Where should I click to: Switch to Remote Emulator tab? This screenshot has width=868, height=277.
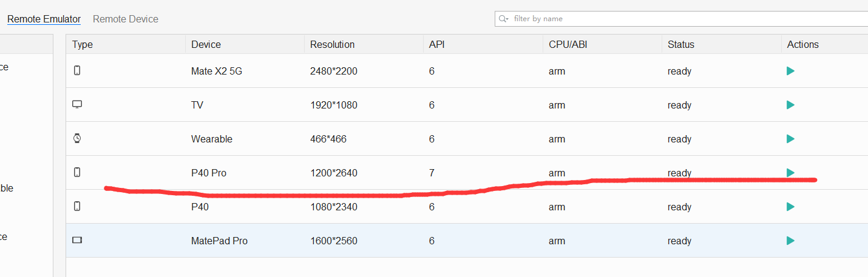[x=44, y=19]
